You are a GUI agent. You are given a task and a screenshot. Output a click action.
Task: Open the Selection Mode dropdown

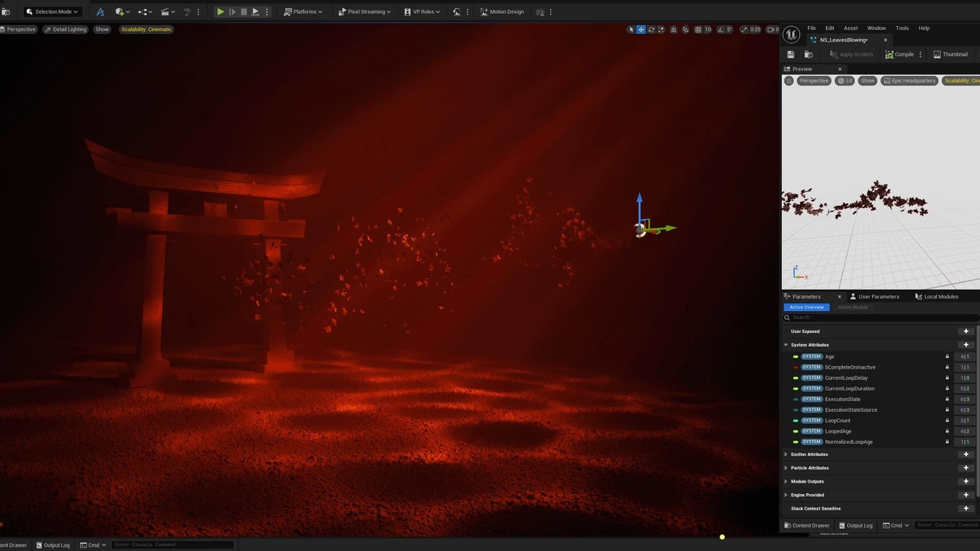coord(52,11)
